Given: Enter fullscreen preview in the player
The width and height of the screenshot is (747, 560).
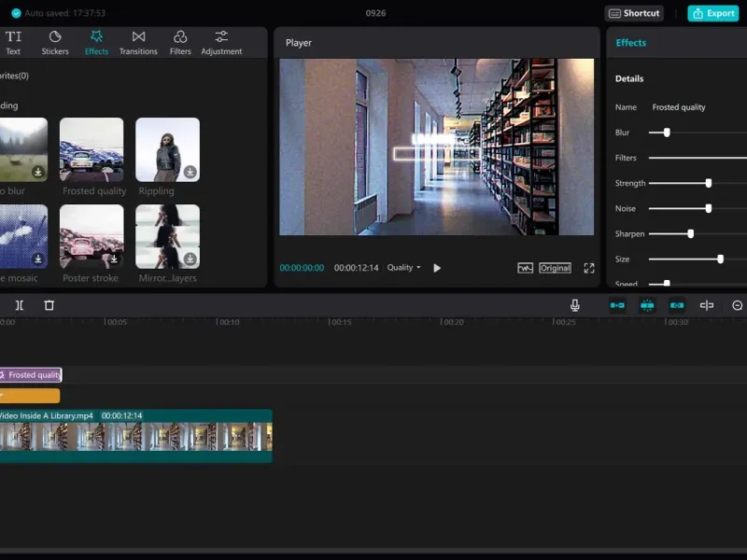Looking at the screenshot, I should tap(589, 268).
